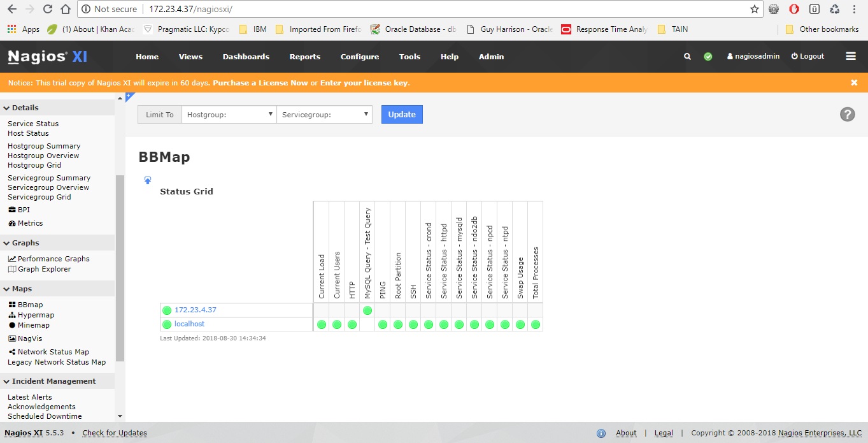The width and height of the screenshot is (868, 443).
Task: Click localhost Current Load status dot
Action: (x=322, y=324)
